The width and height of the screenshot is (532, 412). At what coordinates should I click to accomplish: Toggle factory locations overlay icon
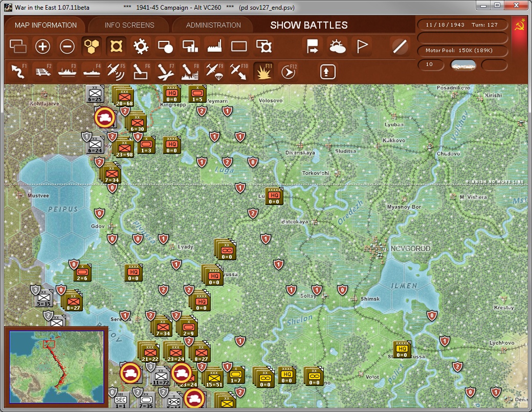[x=214, y=47]
